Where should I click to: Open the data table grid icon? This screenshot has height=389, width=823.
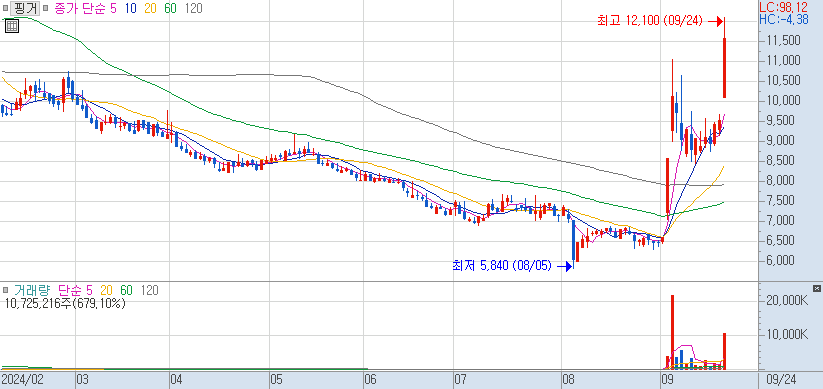coord(12,25)
